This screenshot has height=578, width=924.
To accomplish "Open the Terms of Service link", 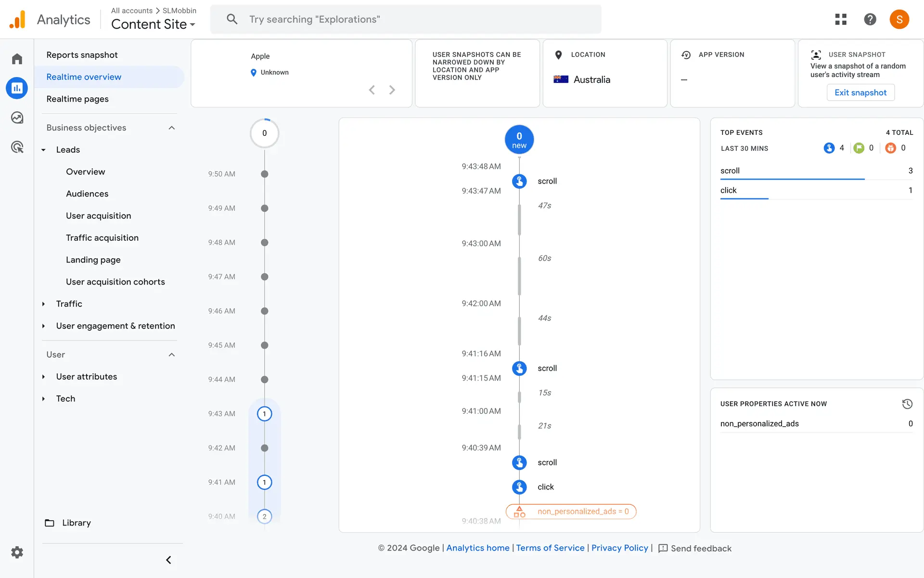I will 550,548.
